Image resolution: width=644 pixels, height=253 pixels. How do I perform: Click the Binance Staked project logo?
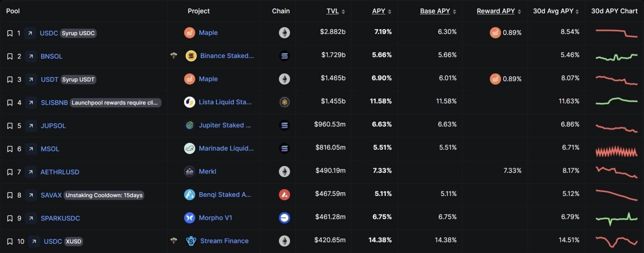191,56
